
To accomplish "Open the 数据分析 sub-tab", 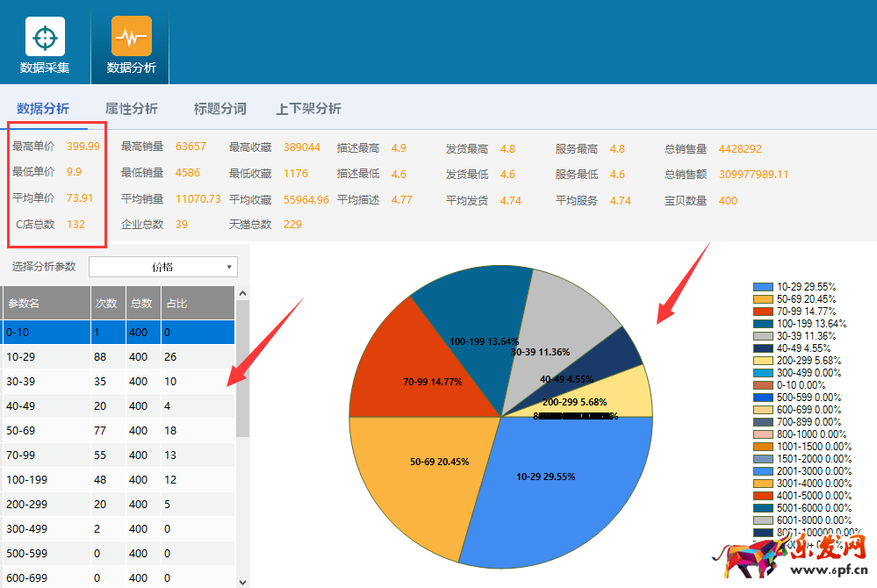I will coord(43,109).
